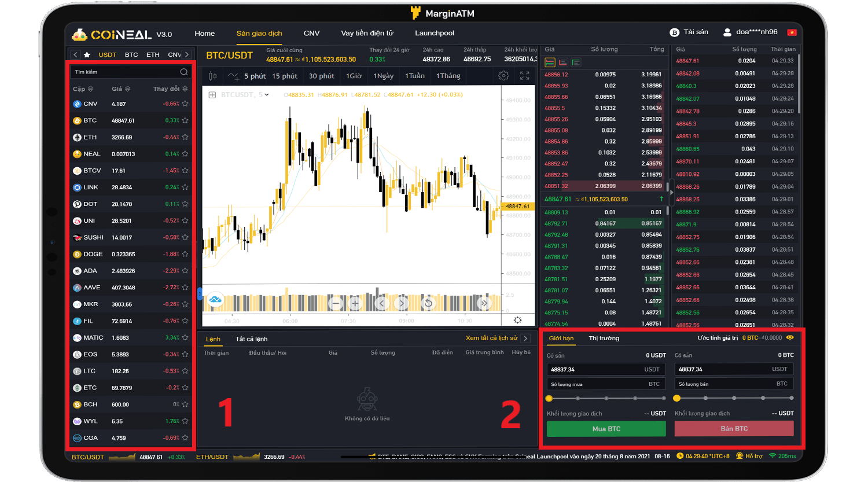The height and width of the screenshot is (482, 868).
Task: Open the user profile doa****nh96
Action: click(x=751, y=32)
